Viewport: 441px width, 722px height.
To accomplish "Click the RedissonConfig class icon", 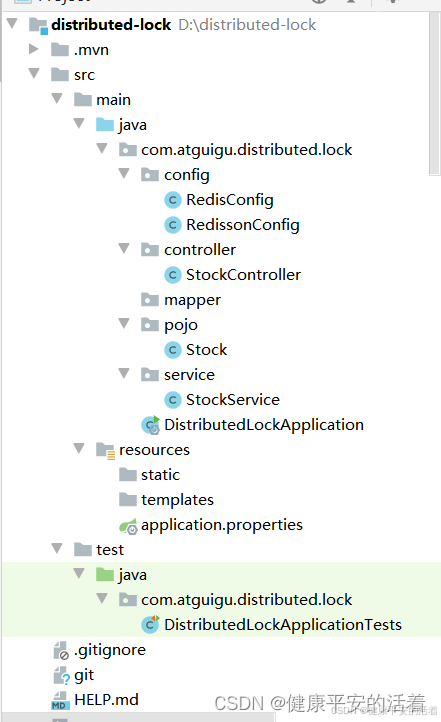I will click(173, 225).
